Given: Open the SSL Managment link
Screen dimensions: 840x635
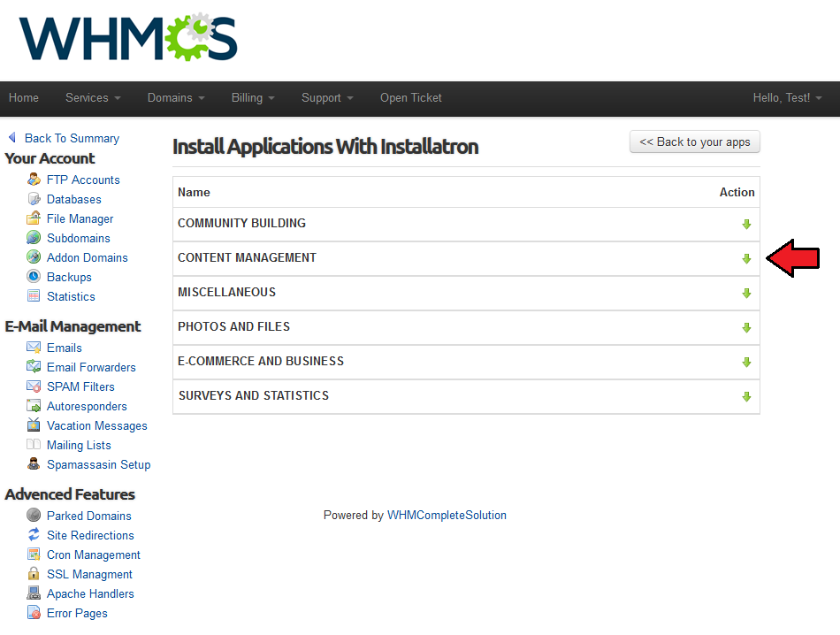Looking at the screenshot, I should [89, 574].
